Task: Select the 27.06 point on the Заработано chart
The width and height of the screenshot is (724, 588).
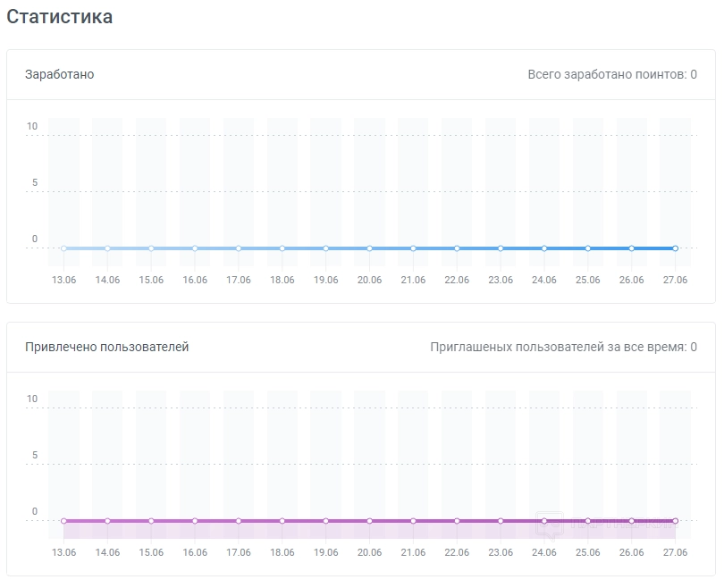Action: (x=675, y=248)
